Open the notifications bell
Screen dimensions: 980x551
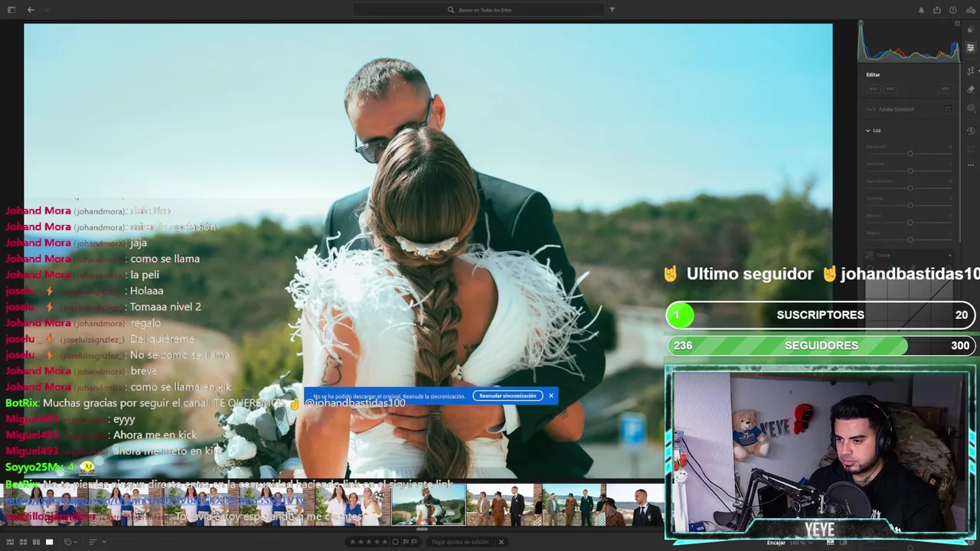click(x=921, y=10)
